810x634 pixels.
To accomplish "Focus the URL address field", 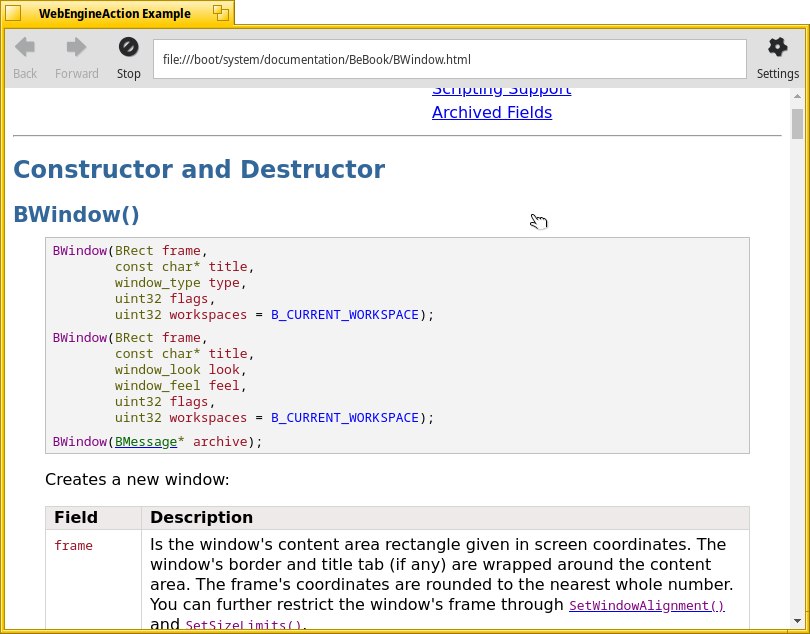I will point(449,59).
